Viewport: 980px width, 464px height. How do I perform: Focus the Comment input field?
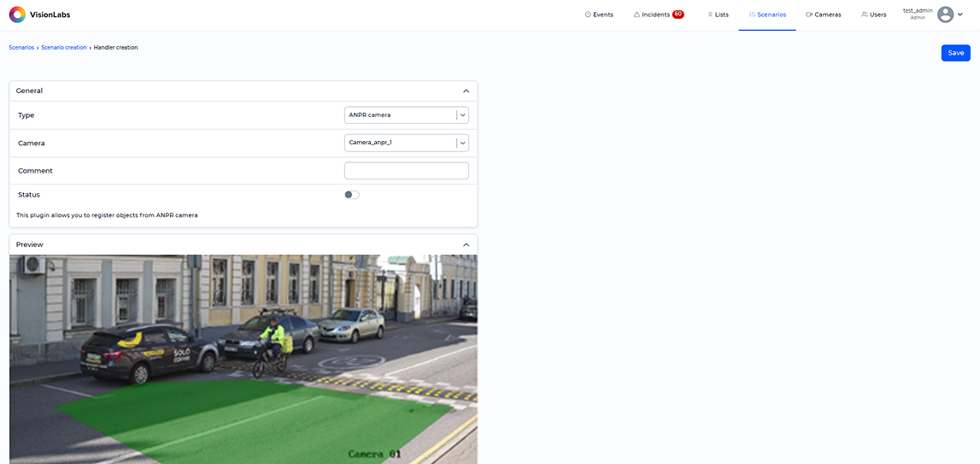[x=406, y=171]
